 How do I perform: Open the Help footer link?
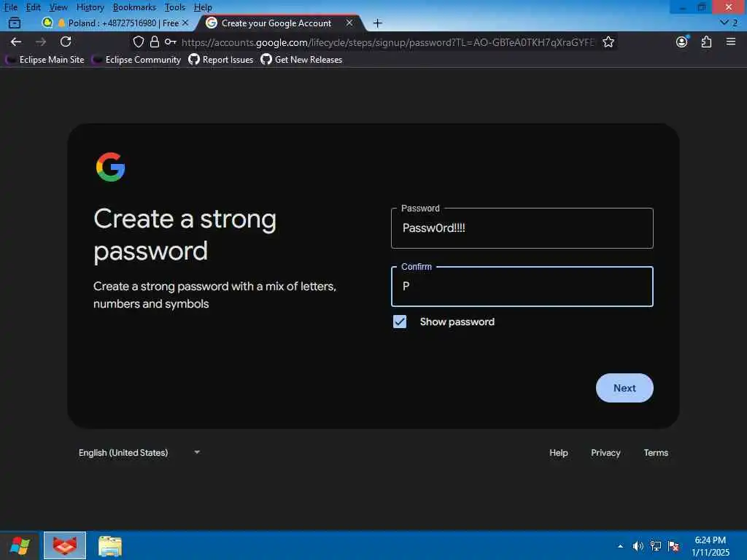[558, 452]
